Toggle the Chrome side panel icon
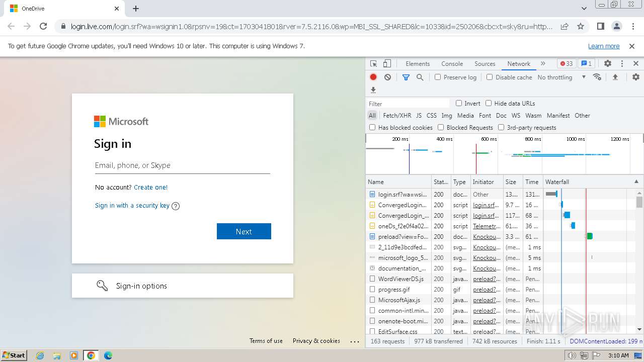644x362 pixels. coord(600,26)
